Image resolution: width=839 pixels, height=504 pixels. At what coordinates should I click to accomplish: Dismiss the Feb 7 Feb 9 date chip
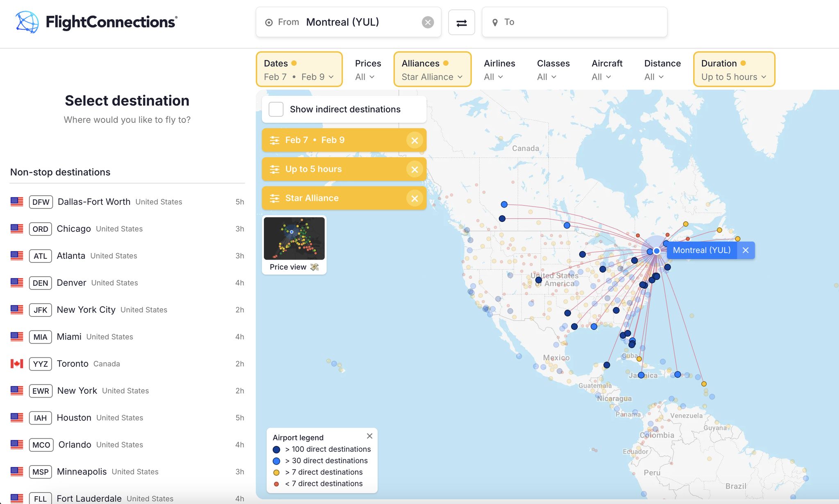(415, 140)
